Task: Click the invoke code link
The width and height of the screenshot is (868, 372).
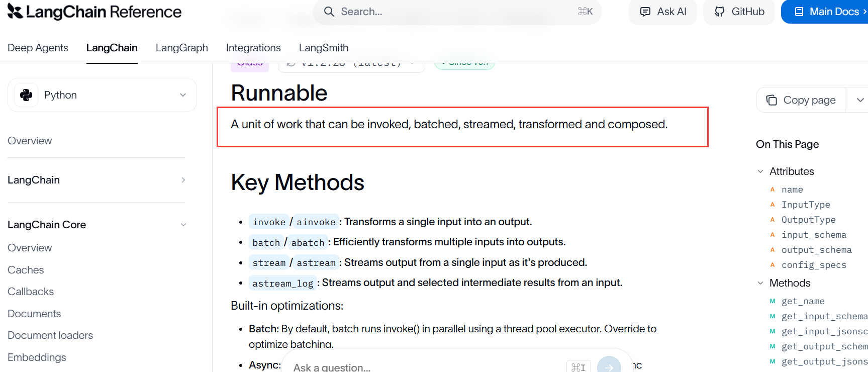Action: 269,222
